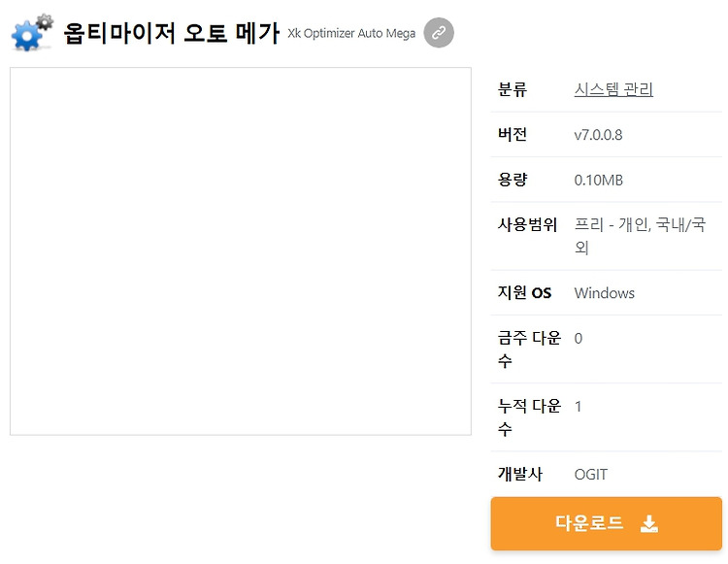
Task: Click the 사용범위 label
Action: point(527,224)
